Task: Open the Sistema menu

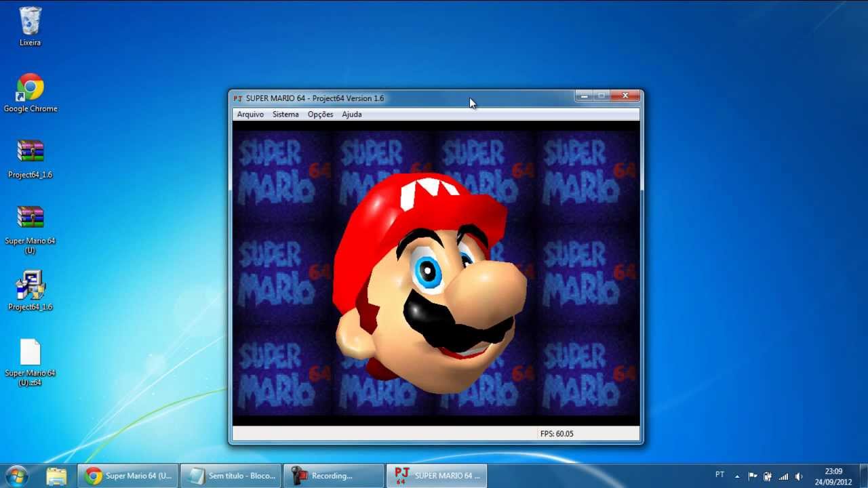Action: (x=285, y=115)
